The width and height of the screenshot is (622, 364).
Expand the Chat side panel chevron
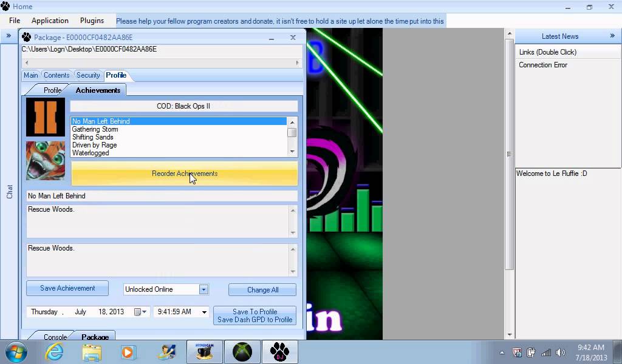point(9,36)
